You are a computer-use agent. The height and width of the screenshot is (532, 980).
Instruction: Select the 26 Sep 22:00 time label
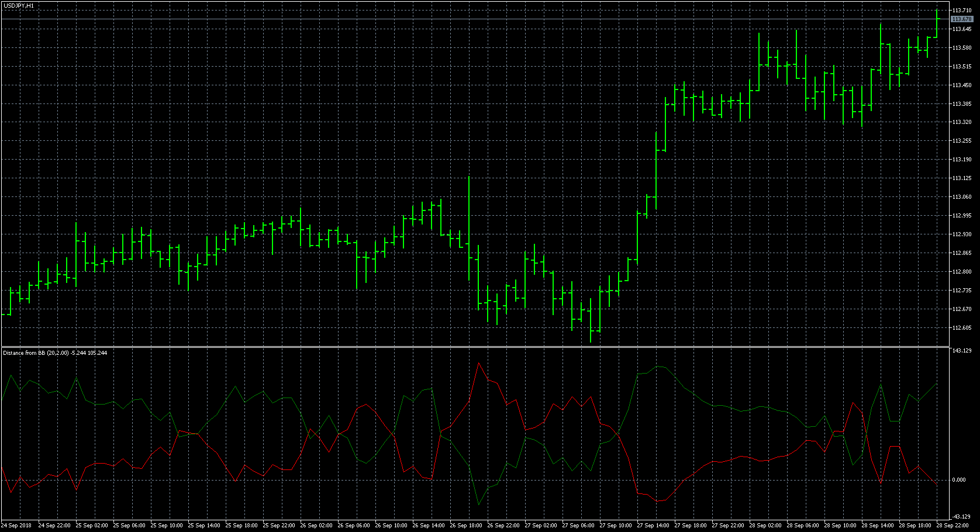(503, 526)
